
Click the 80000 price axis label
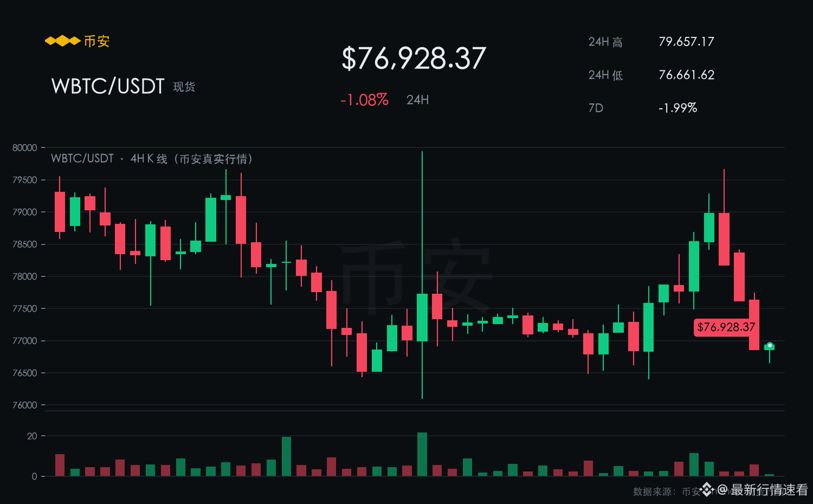pyautogui.click(x=25, y=147)
